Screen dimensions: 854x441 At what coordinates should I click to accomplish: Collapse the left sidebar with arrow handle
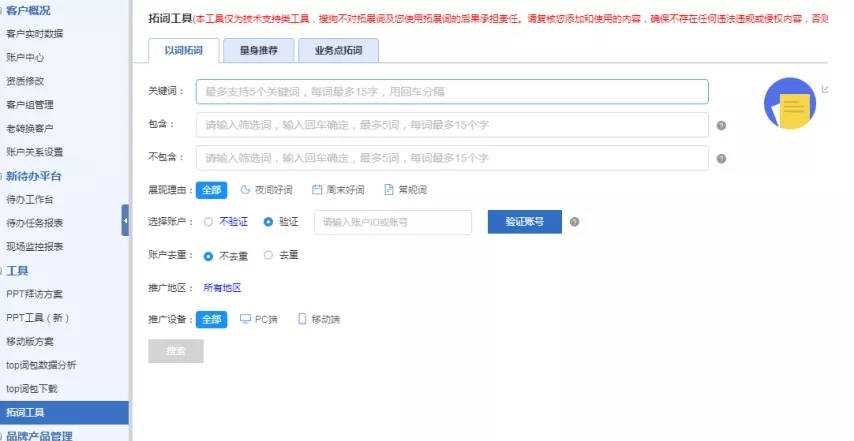[x=126, y=220]
